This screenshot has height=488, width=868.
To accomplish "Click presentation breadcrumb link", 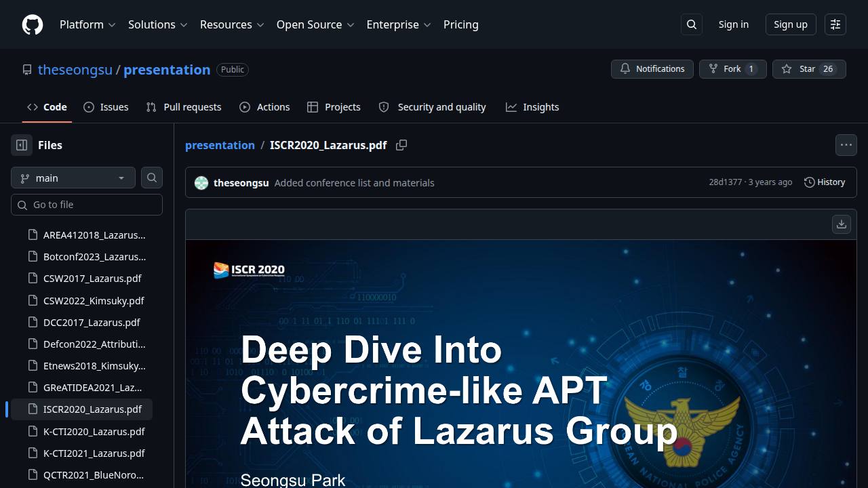I will click(x=220, y=145).
